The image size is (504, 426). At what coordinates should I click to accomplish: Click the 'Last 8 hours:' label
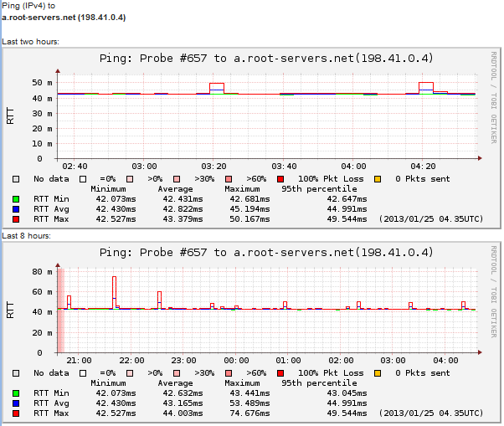coord(27,236)
